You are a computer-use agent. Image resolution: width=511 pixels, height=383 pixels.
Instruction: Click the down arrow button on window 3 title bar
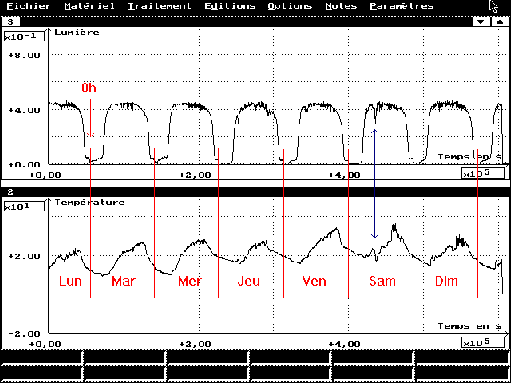pyautogui.click(x=481, y=22)
